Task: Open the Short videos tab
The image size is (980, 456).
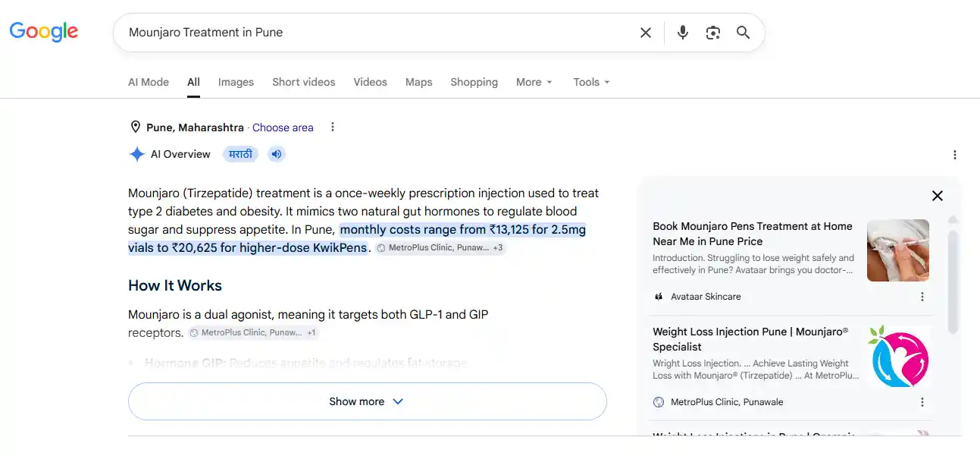Action: [x=304, y=82]
